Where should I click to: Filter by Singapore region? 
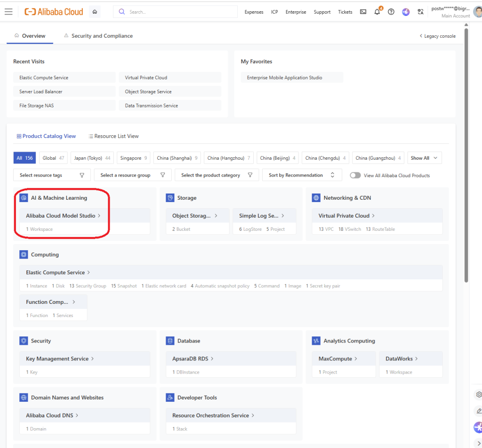(x=133, y=158)
